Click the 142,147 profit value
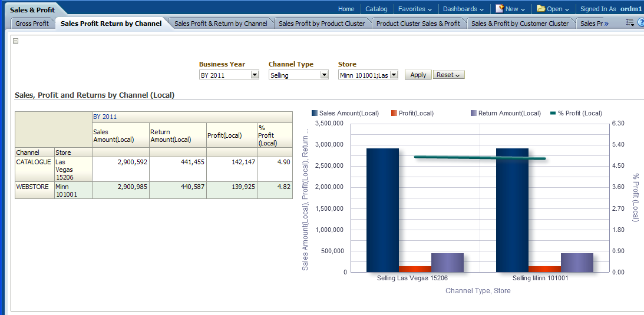Viewport: 644px width, 315px height. click(x=243, y=162)
